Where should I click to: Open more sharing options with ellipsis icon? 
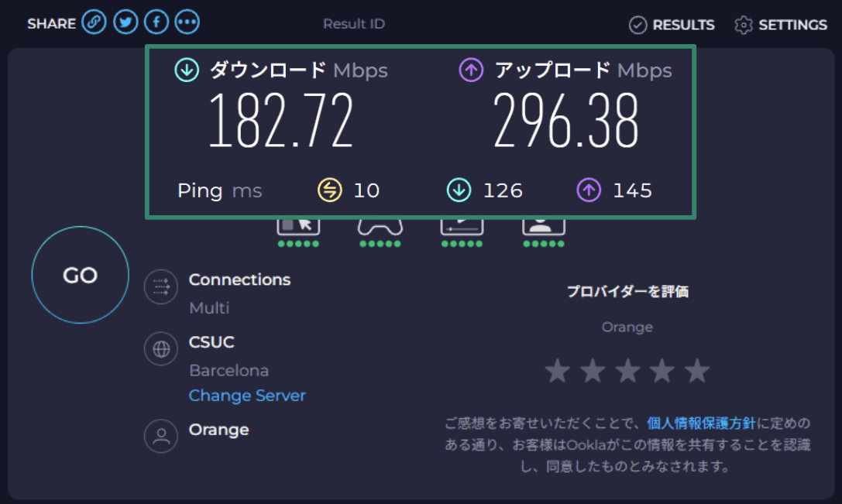coord(187,22)
